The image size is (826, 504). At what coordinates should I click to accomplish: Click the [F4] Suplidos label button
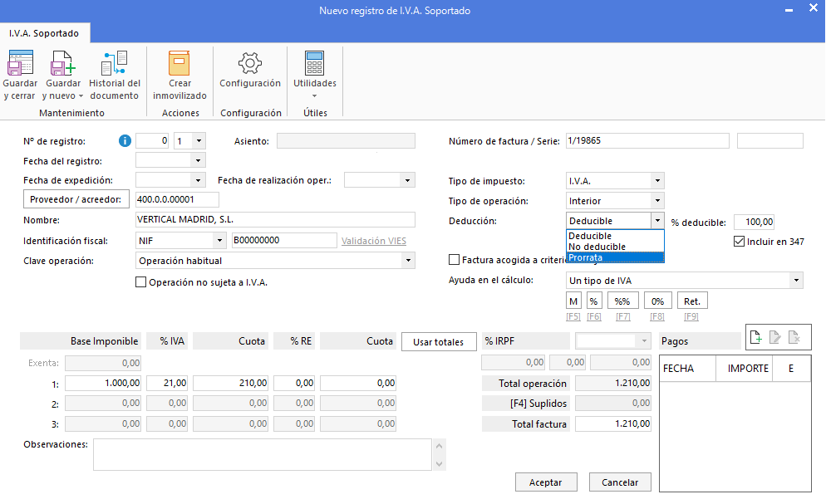(x=526, y=404)
